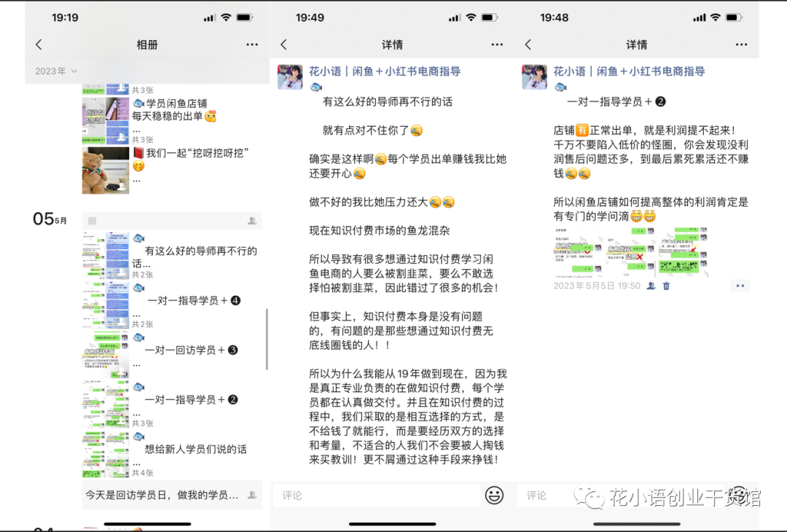Tap the person icon on the 今天是回访学员日 row
Screen dimensions: 787x532
[x=252, y=496]
